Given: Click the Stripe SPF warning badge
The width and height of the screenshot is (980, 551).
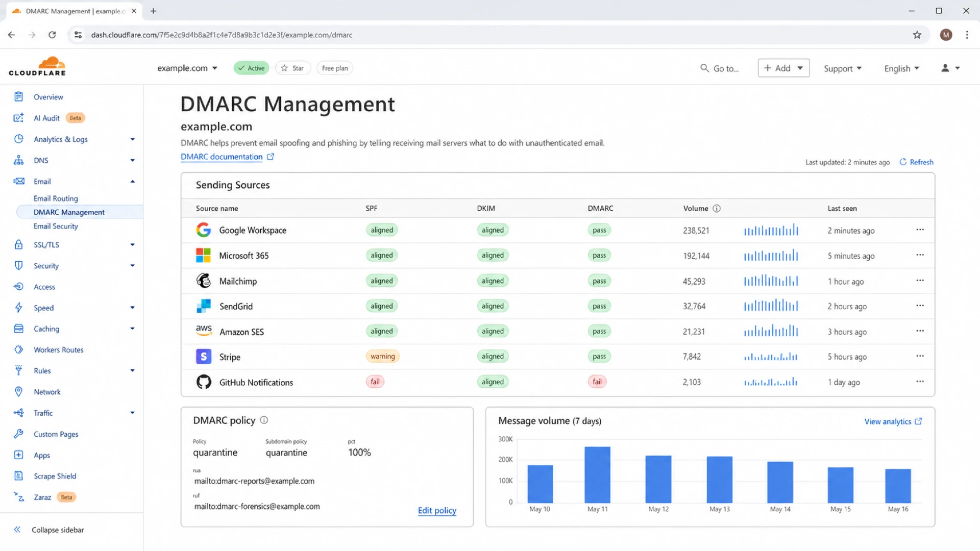Looking at the screenshot, I should 382,356.
